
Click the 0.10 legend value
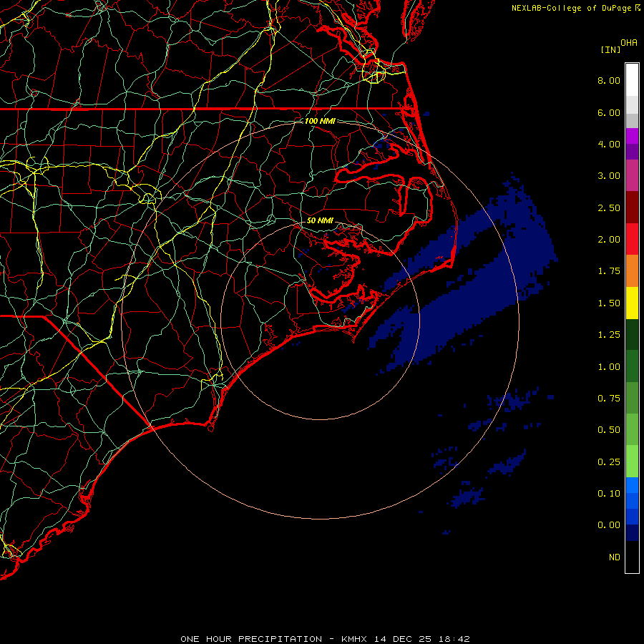click(609, 494)
